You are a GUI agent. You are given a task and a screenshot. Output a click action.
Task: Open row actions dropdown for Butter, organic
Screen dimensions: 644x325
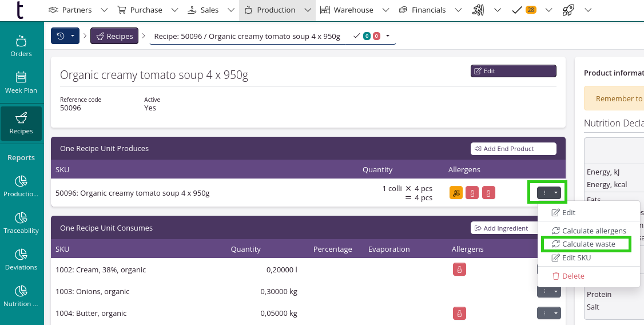pyautogui.click(x=548, y=313)
